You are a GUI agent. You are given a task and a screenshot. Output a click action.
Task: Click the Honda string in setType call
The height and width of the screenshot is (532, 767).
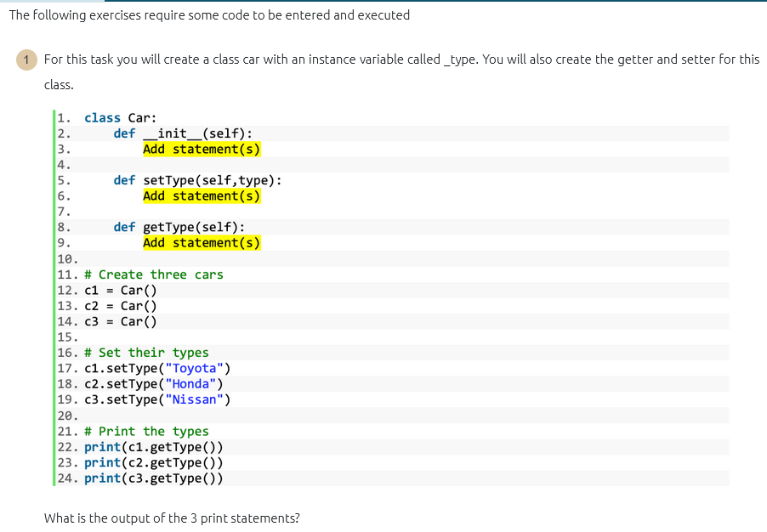(x=191, y=383)
